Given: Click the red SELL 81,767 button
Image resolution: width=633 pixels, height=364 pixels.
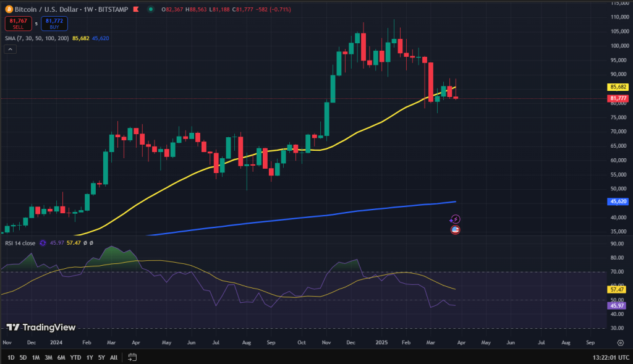Looking at the screenshot, I should 18,23.
